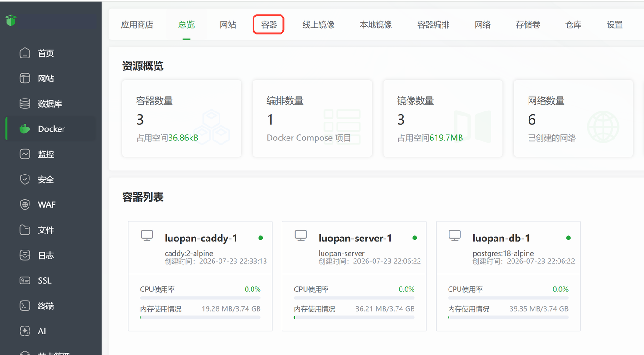Click the 数据库 database icon in sidebar

[x=25, y=104]
